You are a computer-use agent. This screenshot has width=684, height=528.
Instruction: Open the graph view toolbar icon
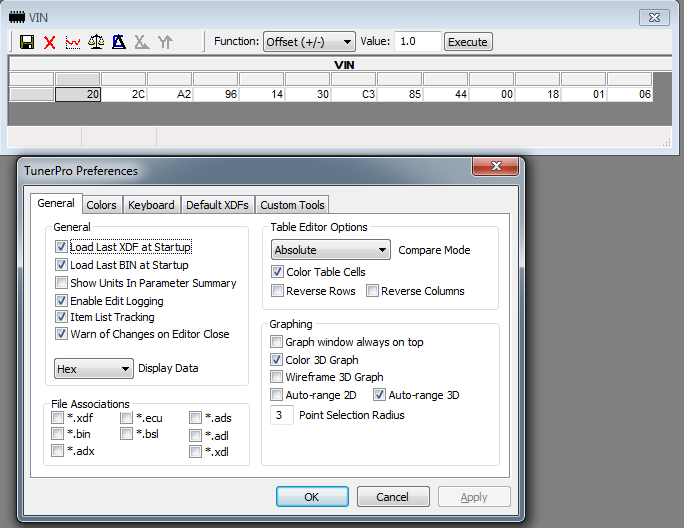point(73,42)
